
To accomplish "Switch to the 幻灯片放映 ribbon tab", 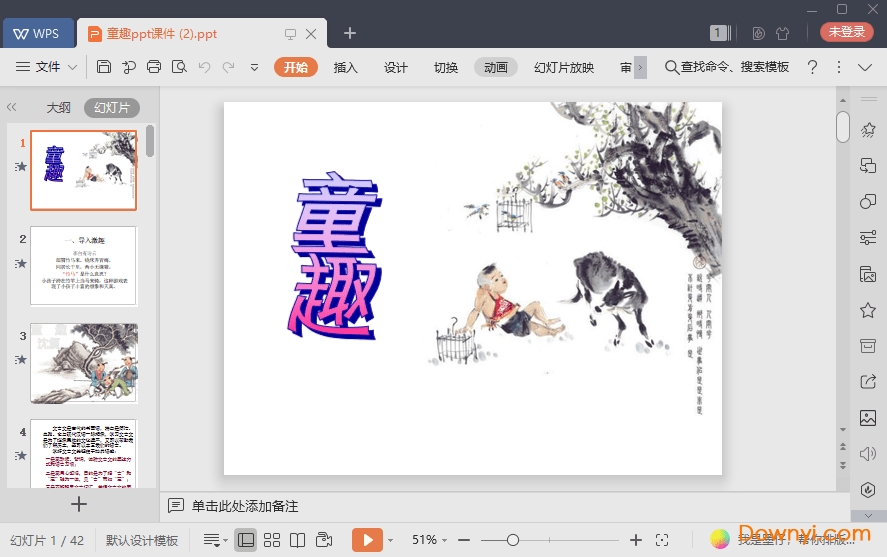I will click(564, 67).
